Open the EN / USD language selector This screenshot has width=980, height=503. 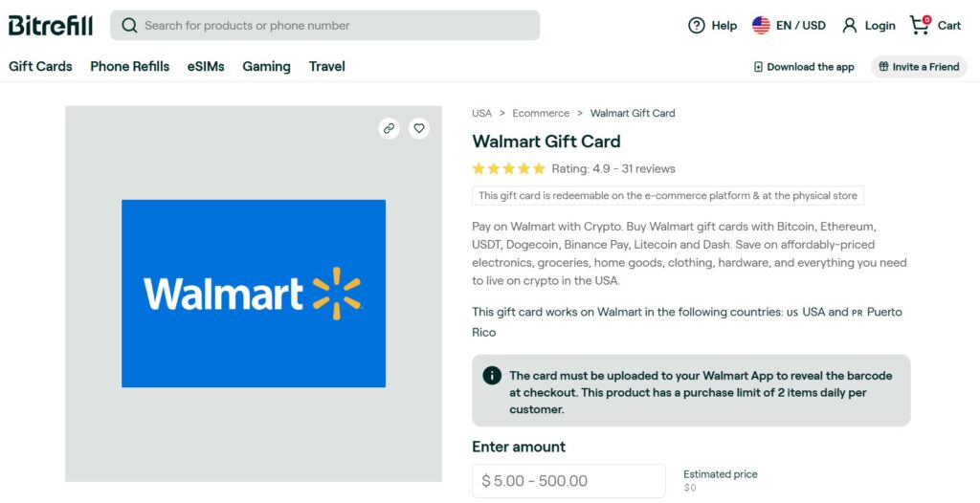point(789,26)
